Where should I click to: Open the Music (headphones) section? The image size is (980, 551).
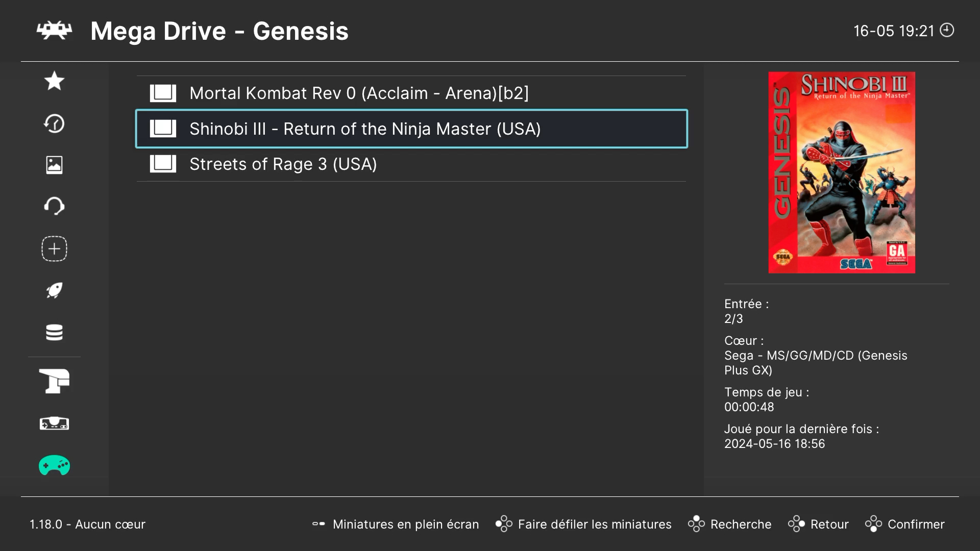pyautogui.click(x=54, y=206)
